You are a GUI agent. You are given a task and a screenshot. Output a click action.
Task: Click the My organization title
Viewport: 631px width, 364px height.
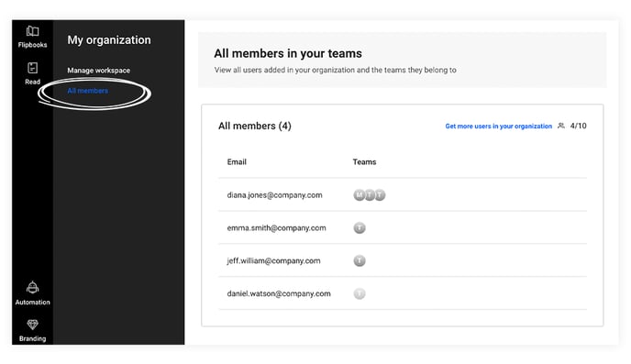109,40
